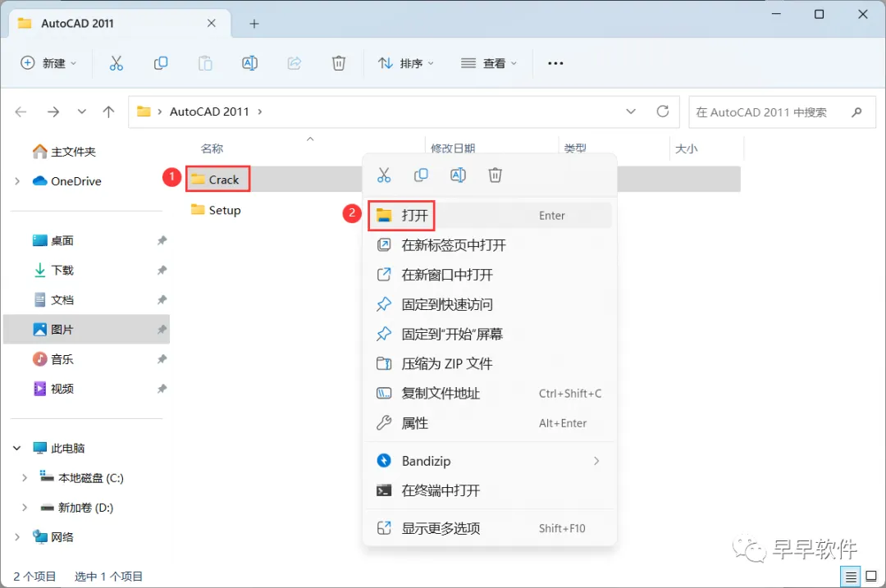This screenshot has width=886, height=588.
Task: Open the recent locations dropdown arrow
Action: click(x=82, y=112)
